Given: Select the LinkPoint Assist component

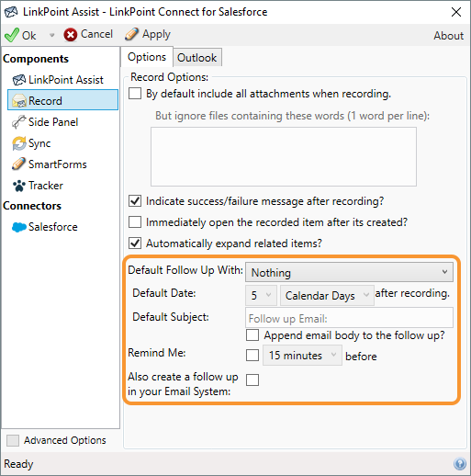Looking at the screenshot, I should pyautogui.click(x=58, y=80).
